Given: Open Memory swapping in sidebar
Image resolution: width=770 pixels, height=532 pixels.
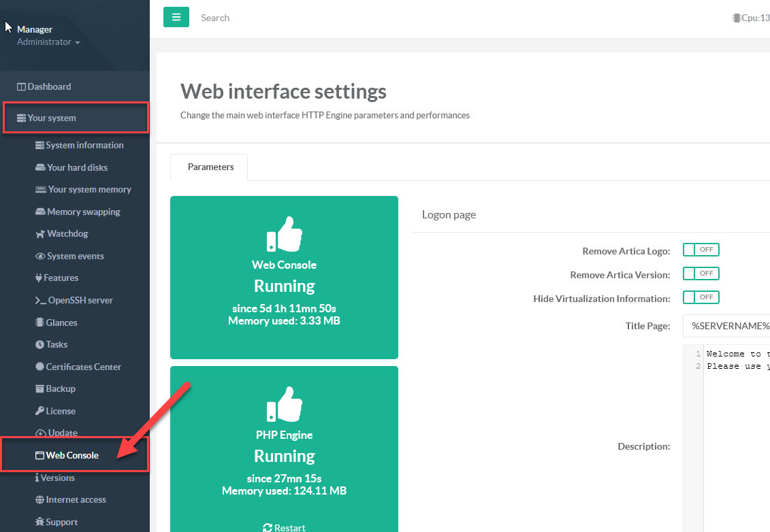Looking at the screenshot, I should [83, 212].
